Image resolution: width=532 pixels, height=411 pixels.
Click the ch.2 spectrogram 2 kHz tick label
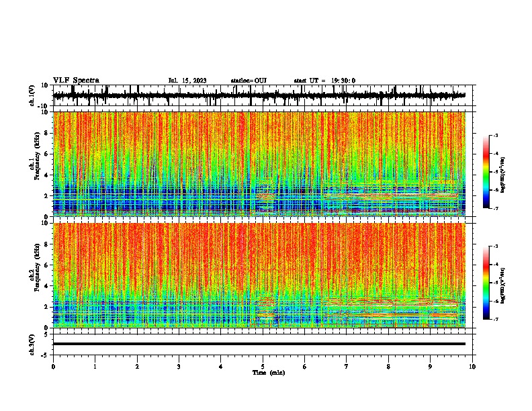tap(46, 307)
